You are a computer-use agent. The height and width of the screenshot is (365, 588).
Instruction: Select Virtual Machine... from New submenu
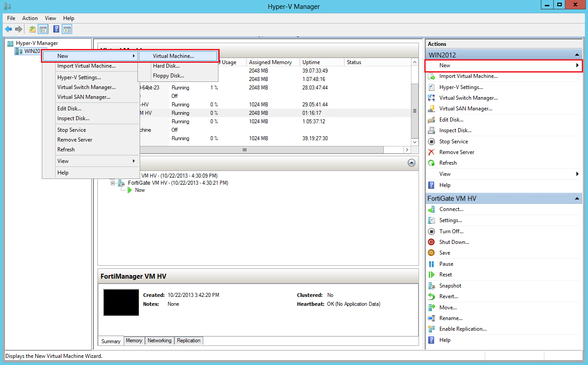[178, 56]
